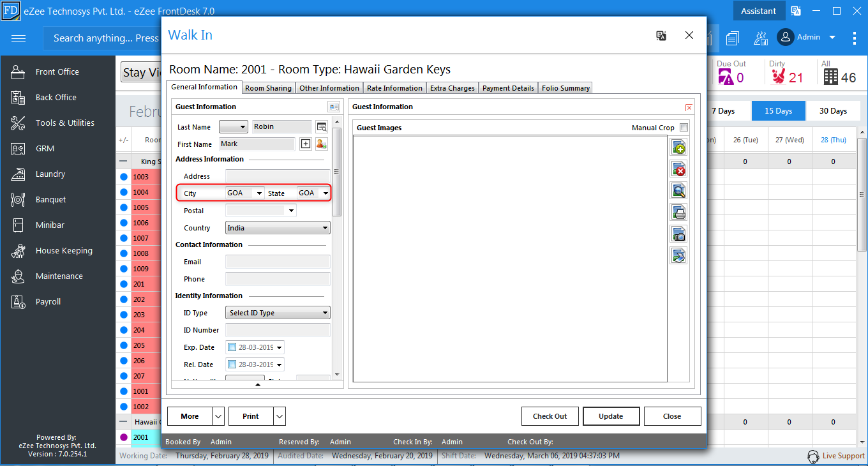Open documents icon in top toolbar
Image resolution: width=868 pixels, height=466 pixels.
point(732,38)
